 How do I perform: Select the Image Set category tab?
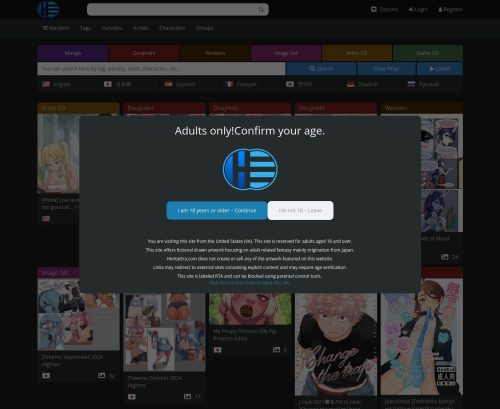pyautogui.click(x=286, y=53)
